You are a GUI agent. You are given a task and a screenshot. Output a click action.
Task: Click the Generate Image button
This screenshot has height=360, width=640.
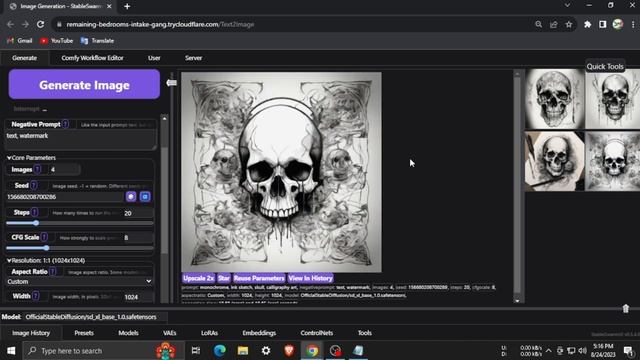point(84,84)
